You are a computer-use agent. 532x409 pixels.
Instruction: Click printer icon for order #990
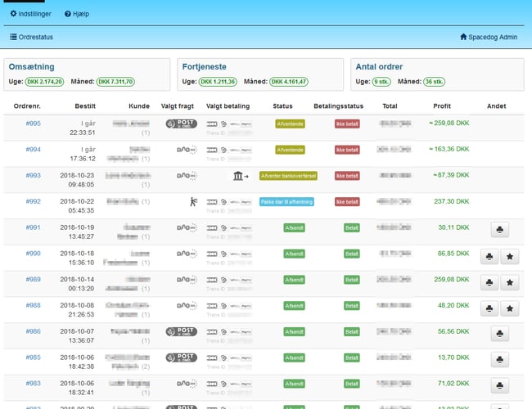(489, 256)
